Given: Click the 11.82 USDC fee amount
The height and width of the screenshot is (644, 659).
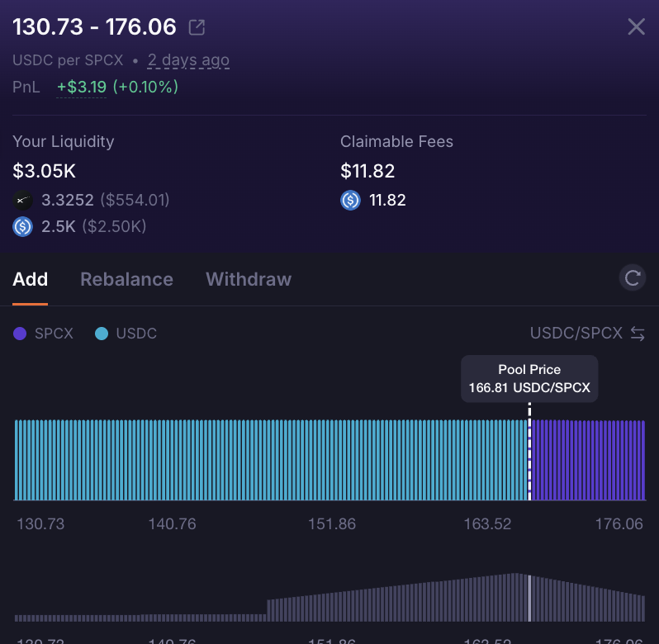Looking at the screenshot, I should click(387, 201).
